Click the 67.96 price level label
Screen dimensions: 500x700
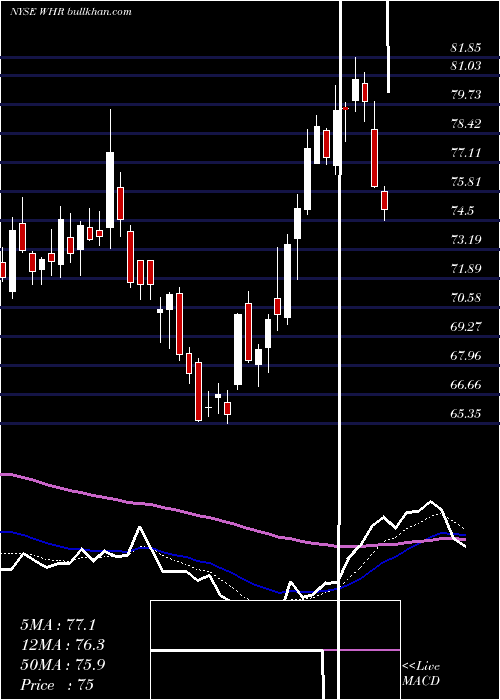coord(466,356)
